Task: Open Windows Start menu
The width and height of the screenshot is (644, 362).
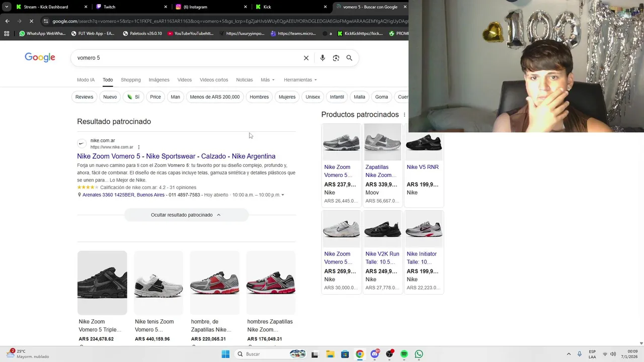Action: click(x=225, y=354)
